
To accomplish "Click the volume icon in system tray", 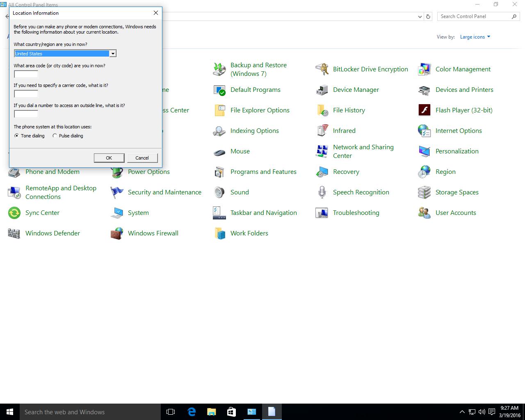I will [482, 412].
